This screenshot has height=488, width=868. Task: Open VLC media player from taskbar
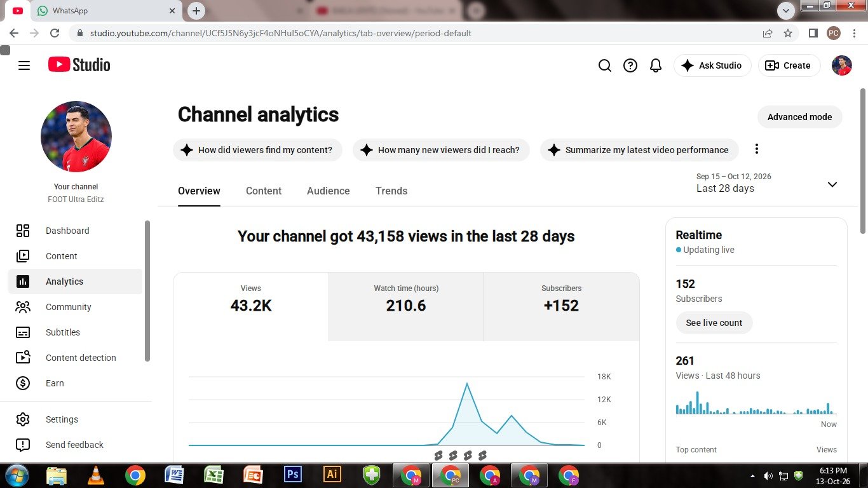[96, 474]
